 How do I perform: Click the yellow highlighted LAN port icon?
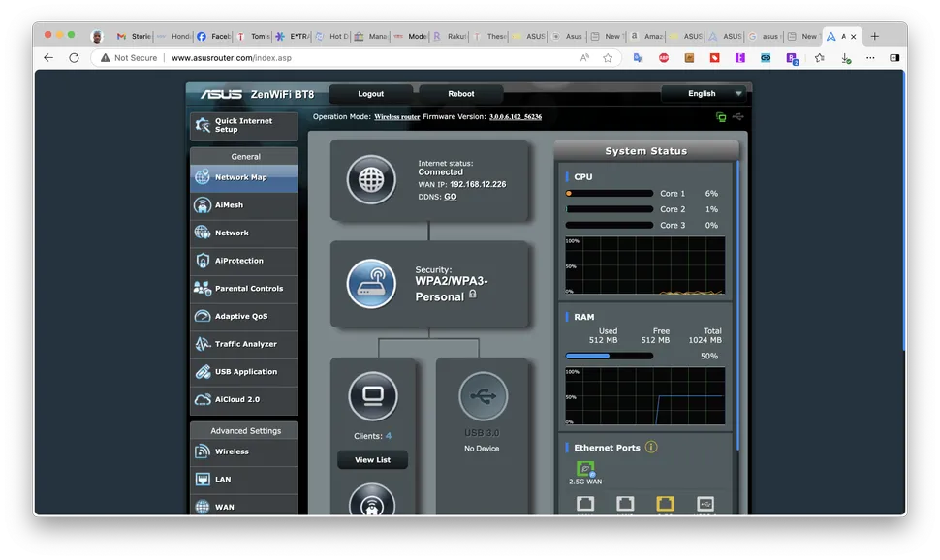coord(665,504)
